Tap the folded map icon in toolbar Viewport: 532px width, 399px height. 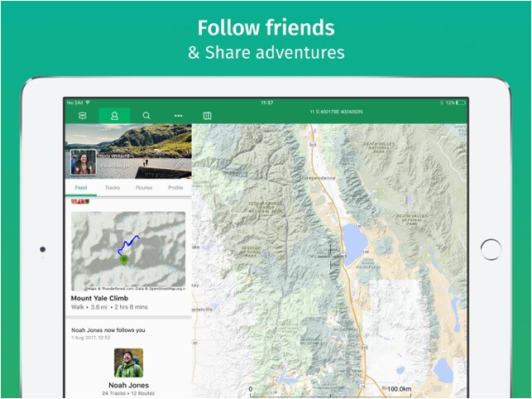click(208, 116)
